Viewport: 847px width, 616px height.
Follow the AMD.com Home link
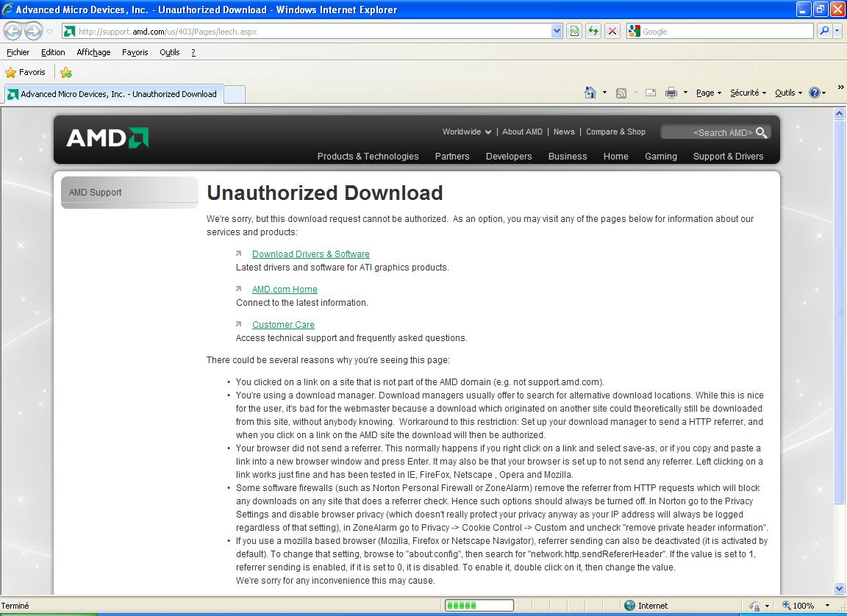pos(285,290)
